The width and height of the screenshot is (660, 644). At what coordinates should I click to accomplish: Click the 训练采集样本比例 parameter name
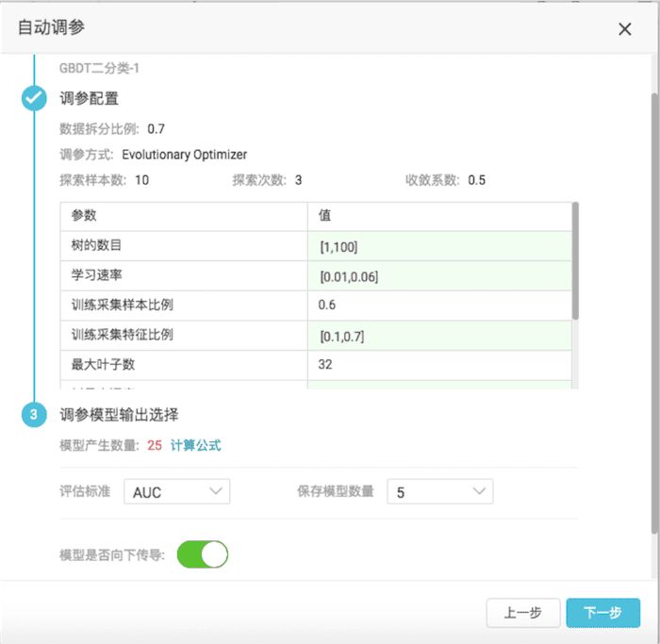click(122, 305)
